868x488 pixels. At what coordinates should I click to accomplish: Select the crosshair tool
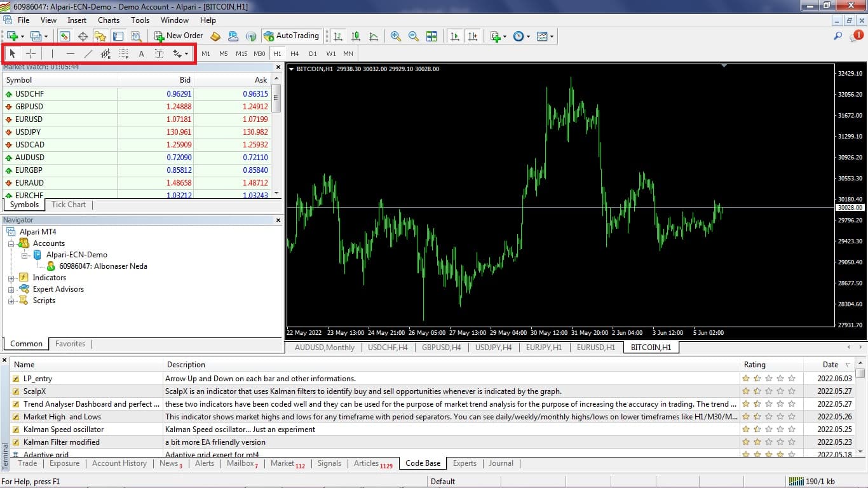click(31, 54)
